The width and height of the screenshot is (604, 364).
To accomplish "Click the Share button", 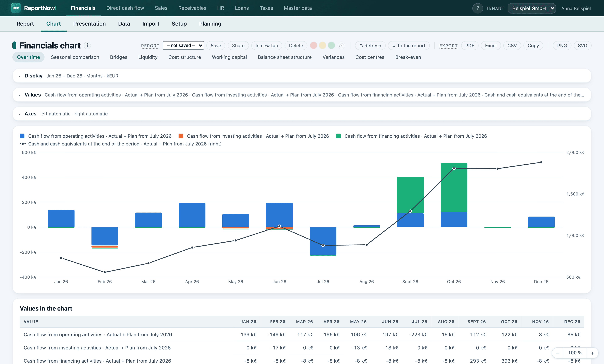I will (238, 45).
